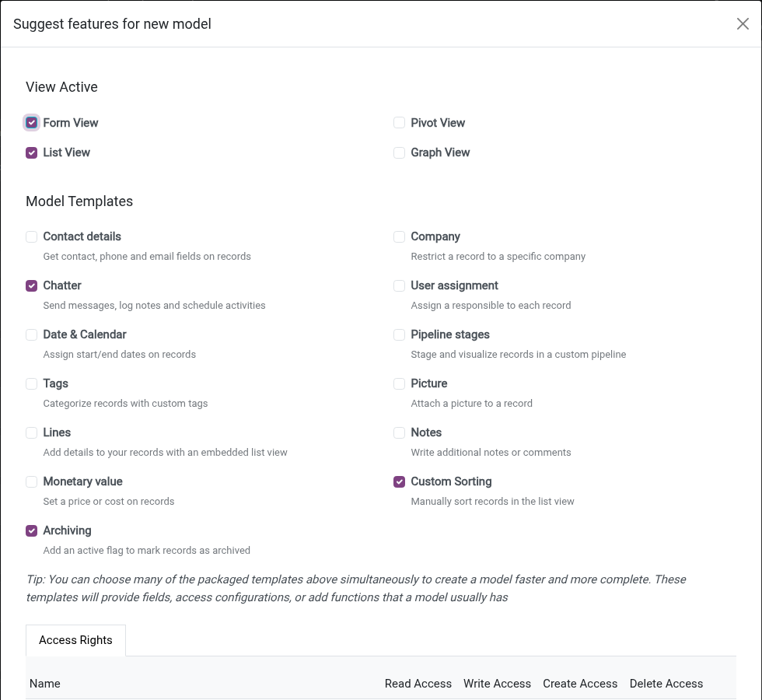762x700 pixels.
Task: Click the Read Access column header
Action: [x=418, y=684]
